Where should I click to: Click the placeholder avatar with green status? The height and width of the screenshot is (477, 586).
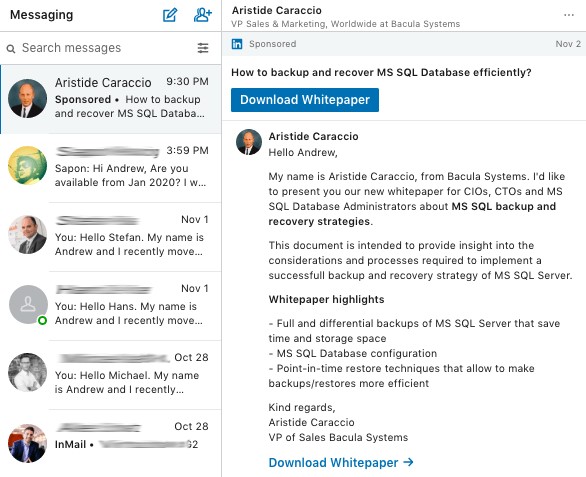28,304
